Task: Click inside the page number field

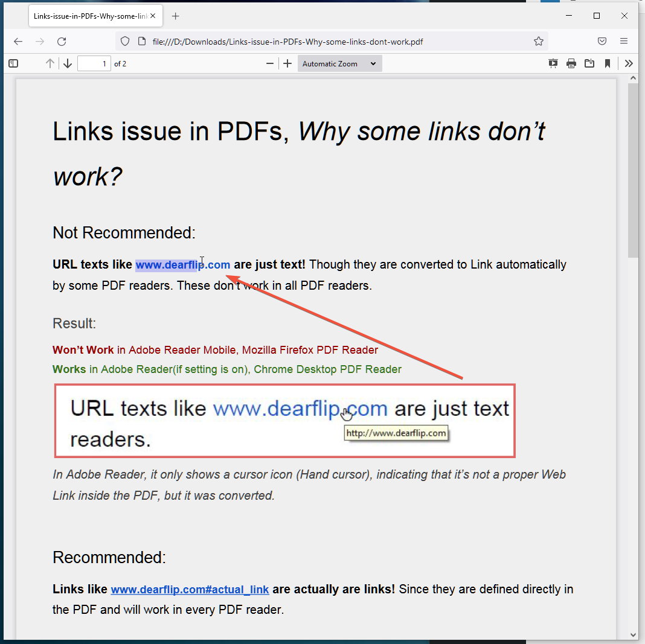Action: pyautogui.click(x=94, y=63)
